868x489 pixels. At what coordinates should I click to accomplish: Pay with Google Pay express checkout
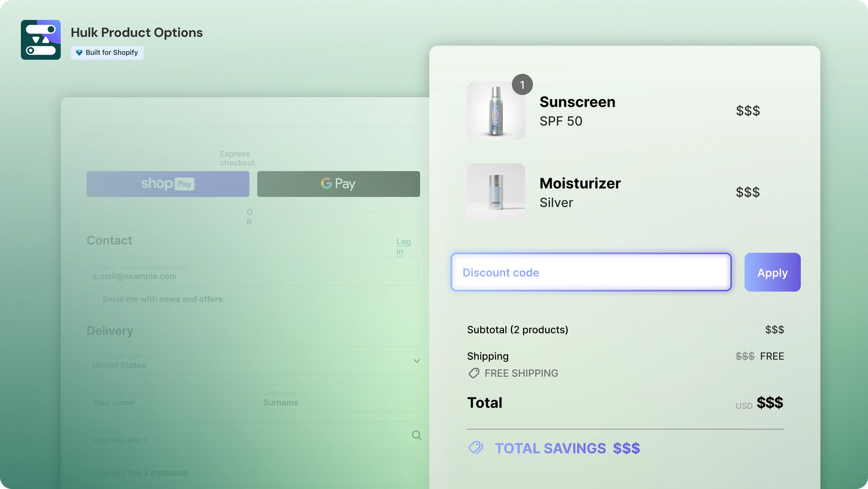tap(339, 184)
